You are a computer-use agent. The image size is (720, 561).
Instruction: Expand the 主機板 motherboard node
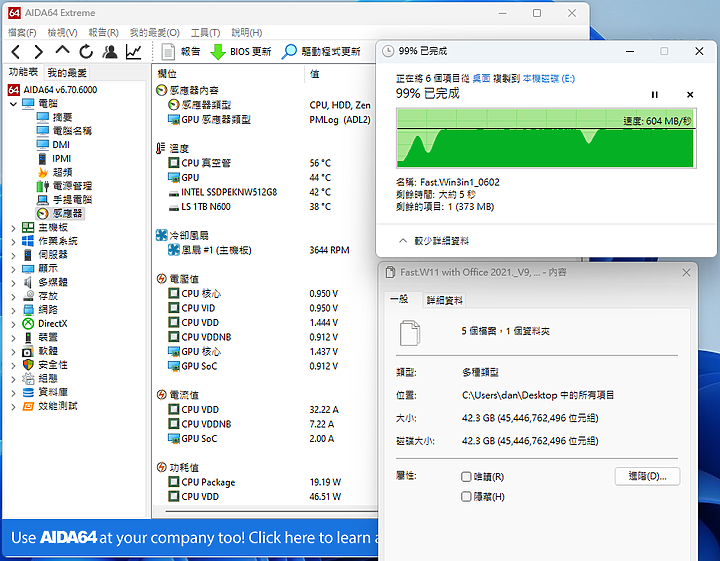coord(13,228)
